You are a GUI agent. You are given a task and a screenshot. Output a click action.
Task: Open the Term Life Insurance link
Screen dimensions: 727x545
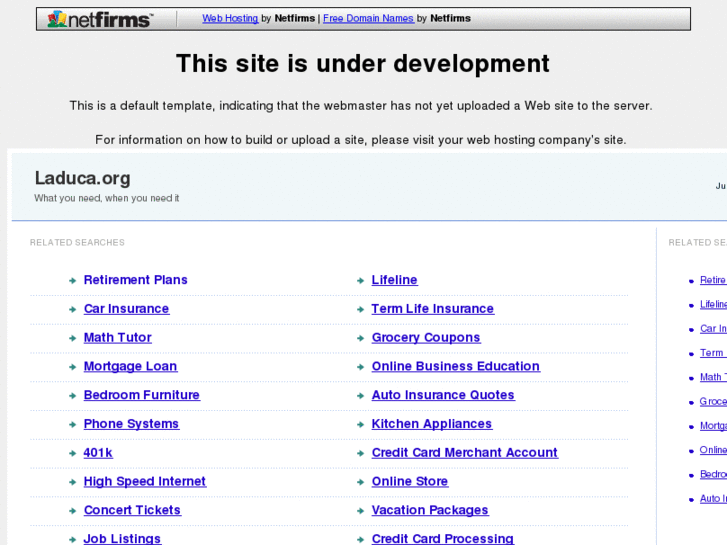(x=433, y=308)
